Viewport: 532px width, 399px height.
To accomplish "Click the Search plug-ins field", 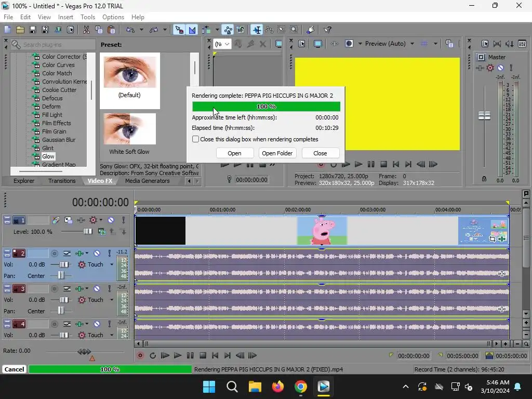I will click(x=54, y=45).
